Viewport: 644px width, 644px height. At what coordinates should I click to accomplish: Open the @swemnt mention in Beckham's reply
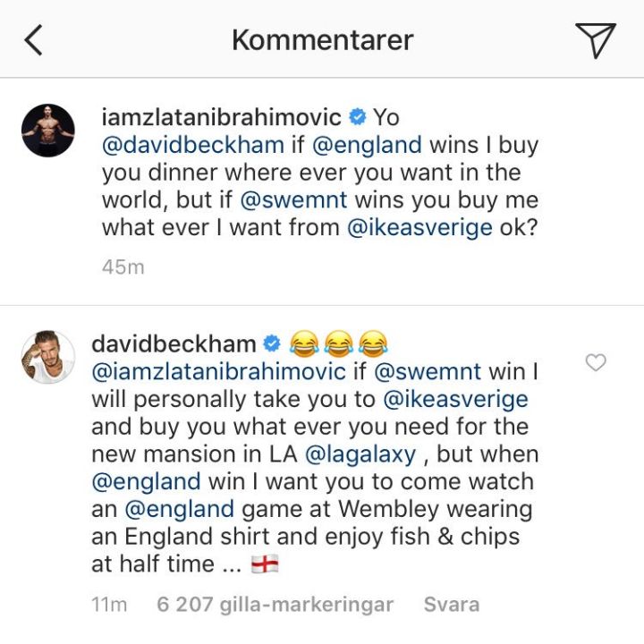pyautogui.click(x=428, y=372)
